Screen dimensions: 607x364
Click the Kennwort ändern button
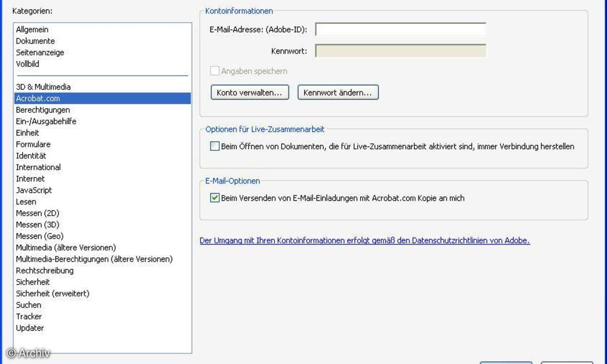coord(338,93)
